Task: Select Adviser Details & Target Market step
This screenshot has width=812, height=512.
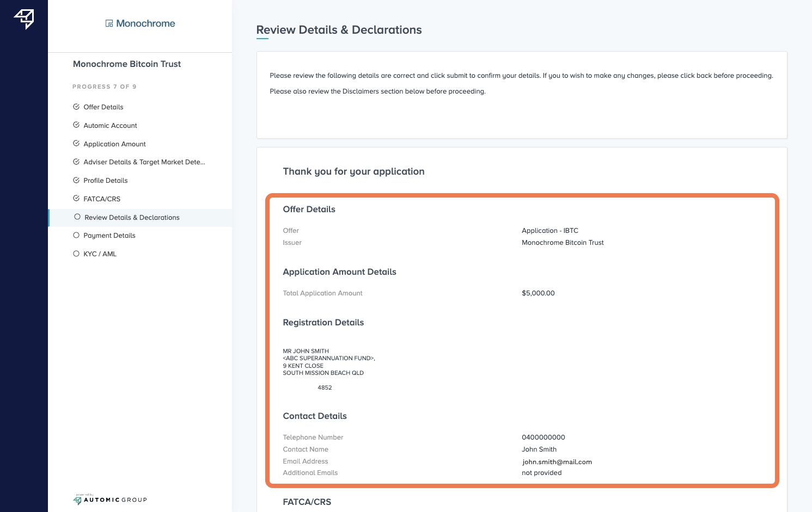Action: (144, 162)
